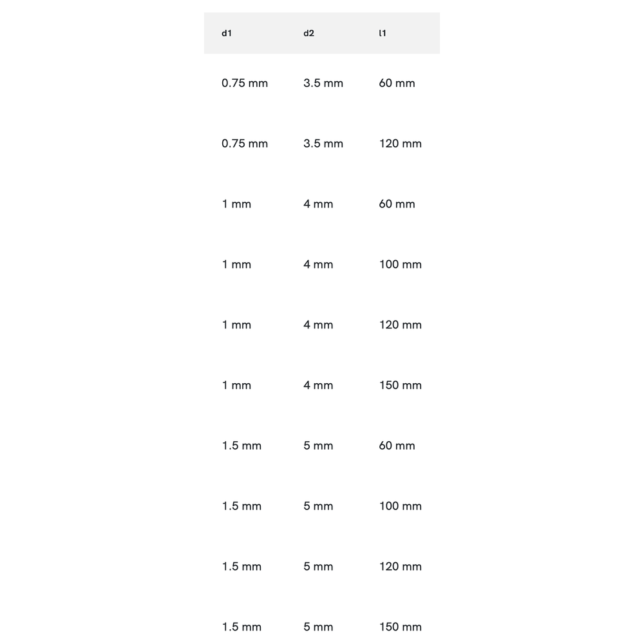Select 100 mm length in the 1 mm row
The height and width of the screenshot is (644, 644).
[x=400, y=265]
